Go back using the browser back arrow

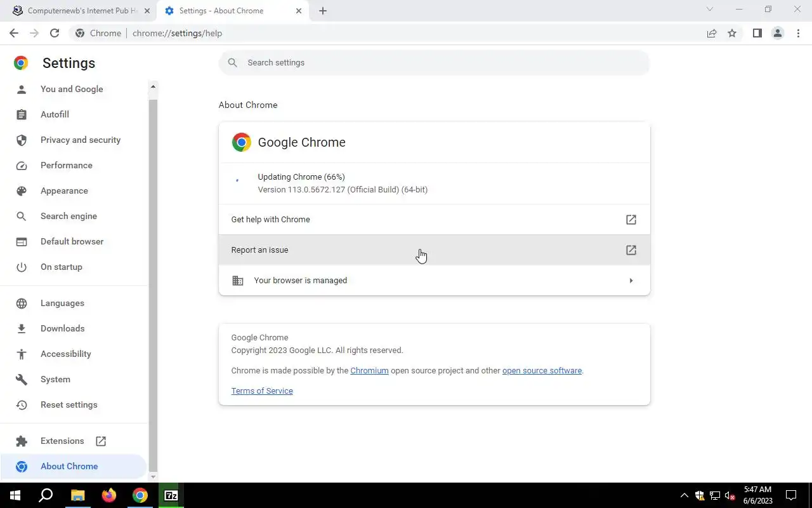[x=14, y=33]
